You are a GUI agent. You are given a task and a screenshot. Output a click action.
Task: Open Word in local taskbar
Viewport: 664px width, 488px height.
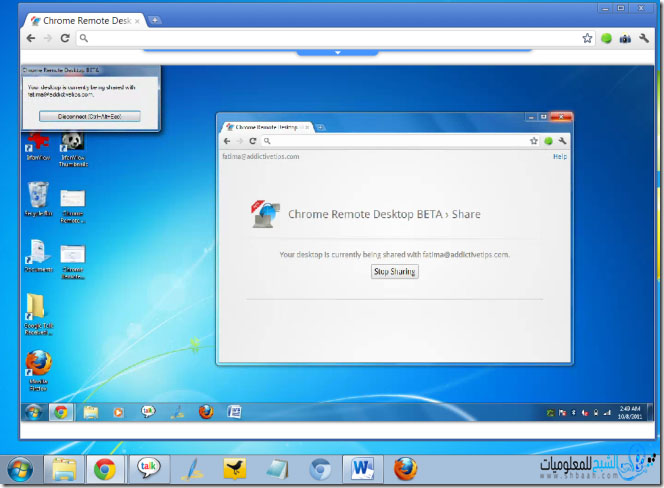(x=362, y=469)
